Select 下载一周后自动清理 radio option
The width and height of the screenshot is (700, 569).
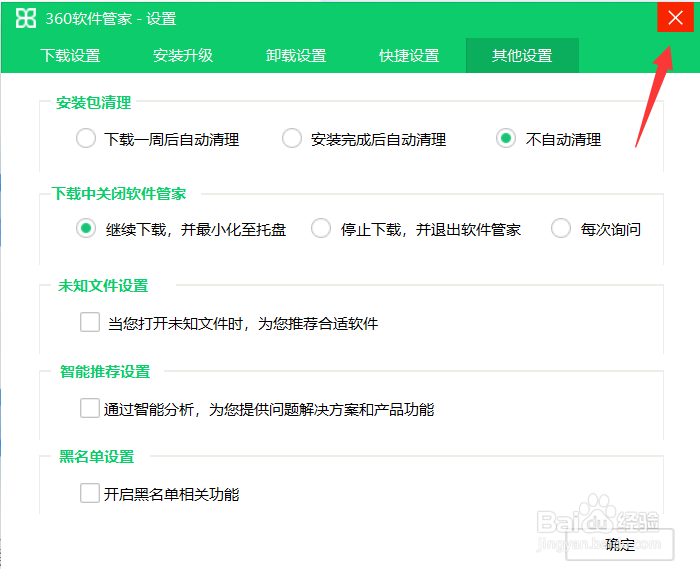[86, 139]
